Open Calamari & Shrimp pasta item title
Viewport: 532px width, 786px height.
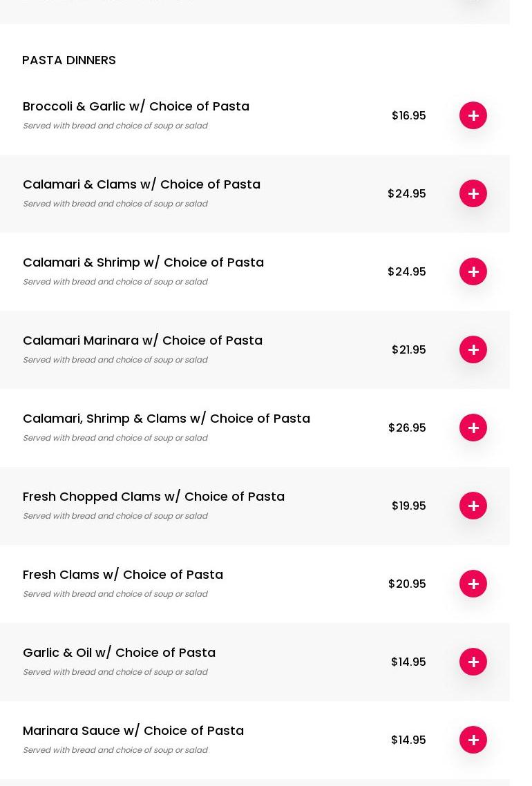click(x=143, y=262)
